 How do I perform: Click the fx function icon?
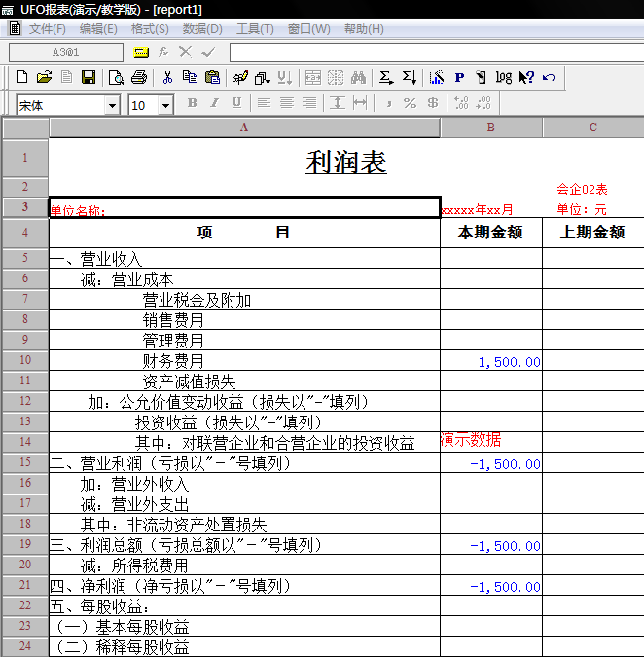point(163,52)
